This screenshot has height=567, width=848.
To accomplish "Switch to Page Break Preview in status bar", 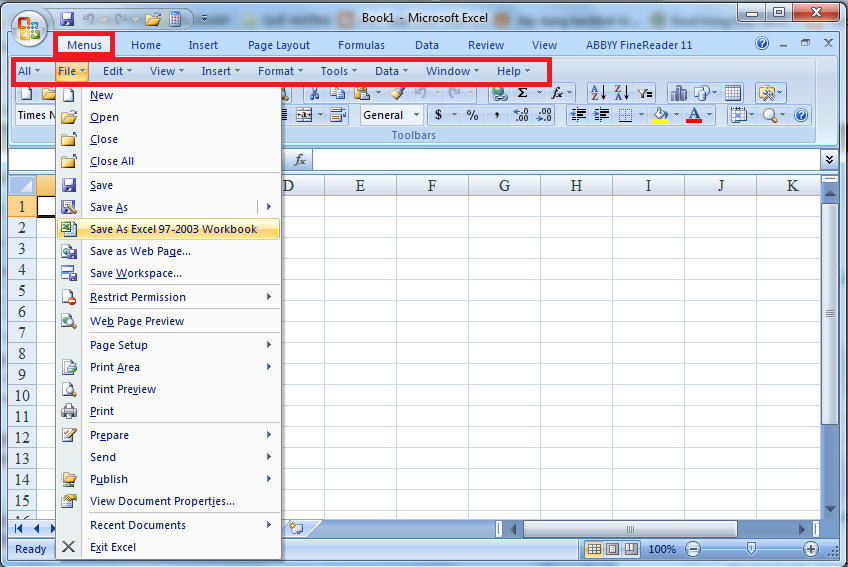I will coord(630,549).
